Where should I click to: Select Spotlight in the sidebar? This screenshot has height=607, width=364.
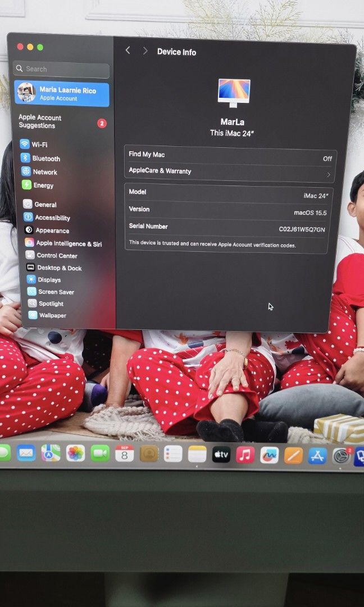(x=46, y=303)
